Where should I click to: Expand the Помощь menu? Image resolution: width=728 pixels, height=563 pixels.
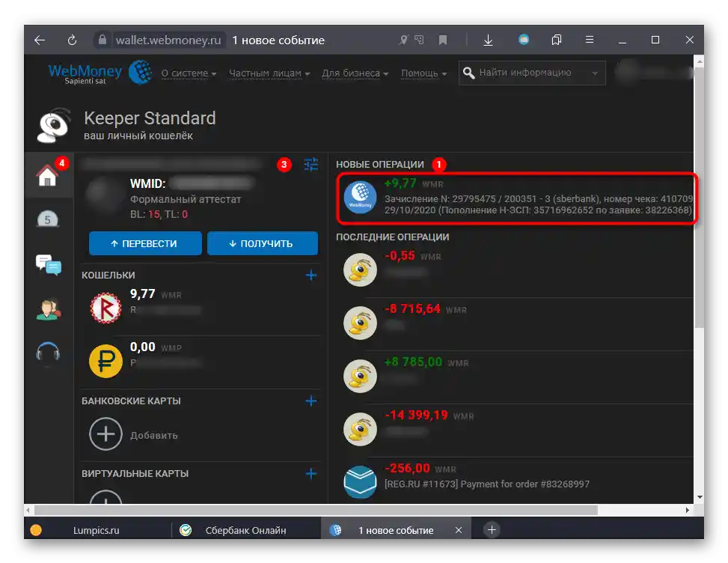click(424, 73)
